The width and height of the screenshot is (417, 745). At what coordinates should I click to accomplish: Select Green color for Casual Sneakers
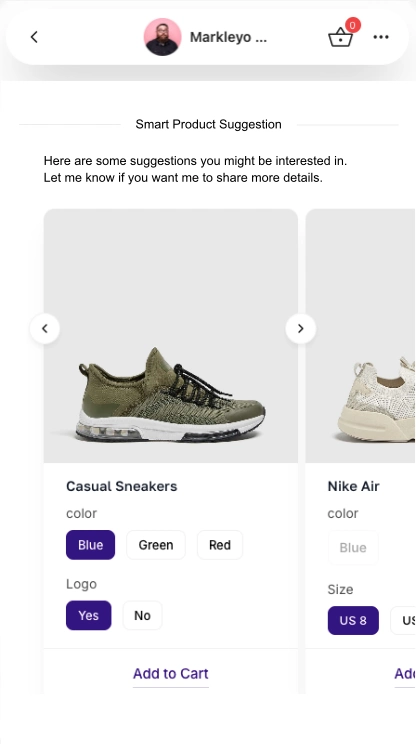[156, 545]
